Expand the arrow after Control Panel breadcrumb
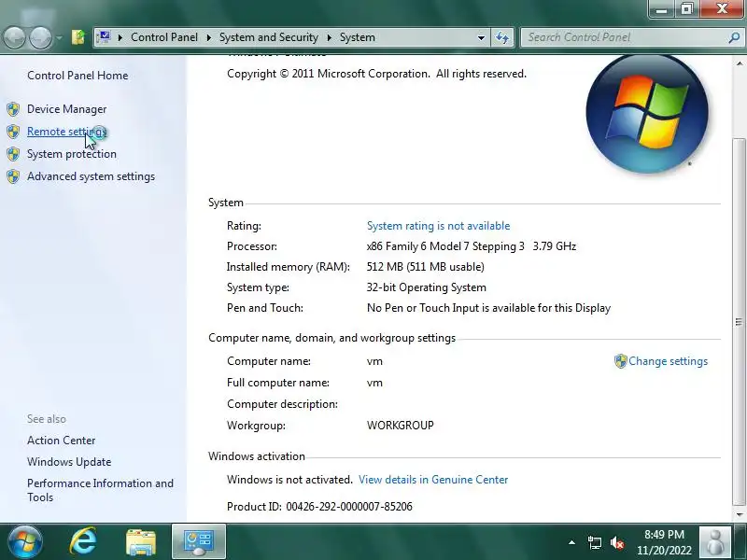747x560 pixels. (x=208, y=37)
